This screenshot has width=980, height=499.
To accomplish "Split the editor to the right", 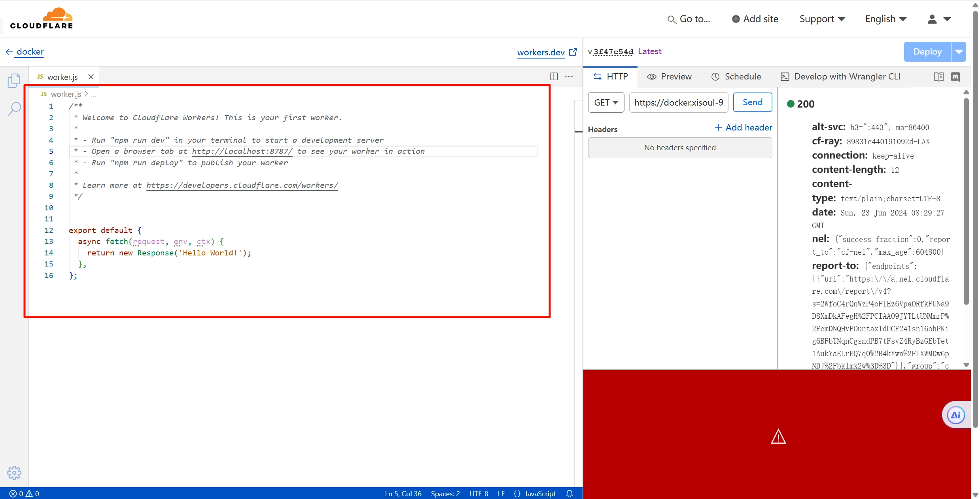I will coord(554,77).
